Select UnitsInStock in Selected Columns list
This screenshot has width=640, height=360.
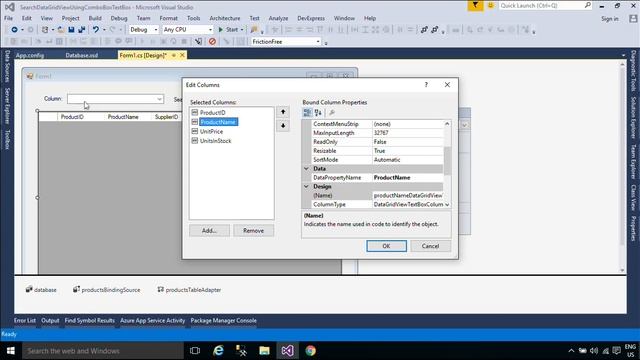click(x=216, y=141)
